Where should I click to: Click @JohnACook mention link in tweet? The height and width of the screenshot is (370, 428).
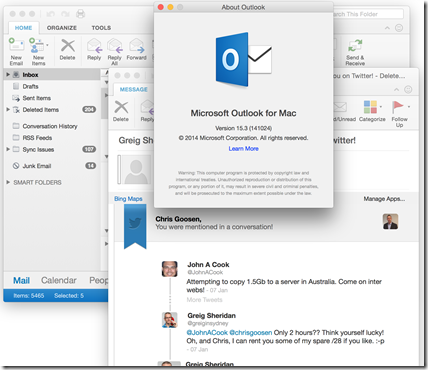tap(207, 332)
